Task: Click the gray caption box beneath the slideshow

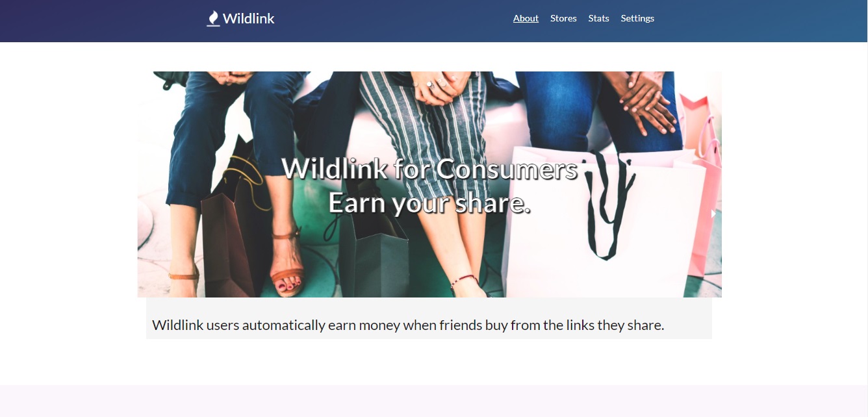Action: tap(429, 318)
